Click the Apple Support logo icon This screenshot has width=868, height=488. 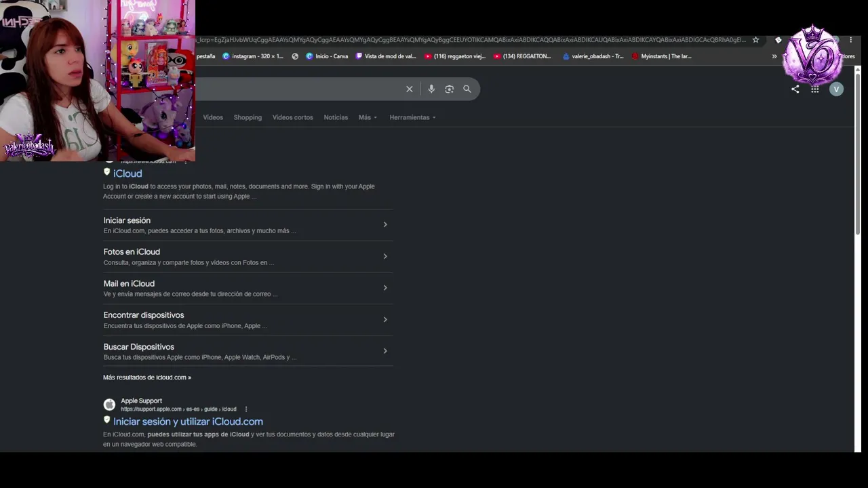(x=109, y=405)
